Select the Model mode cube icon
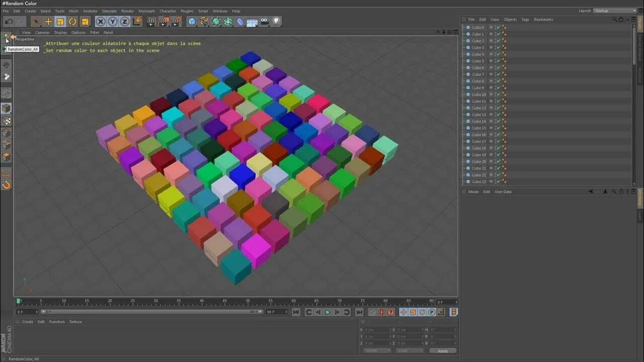 pyautogui.click(x=6, y=109)
